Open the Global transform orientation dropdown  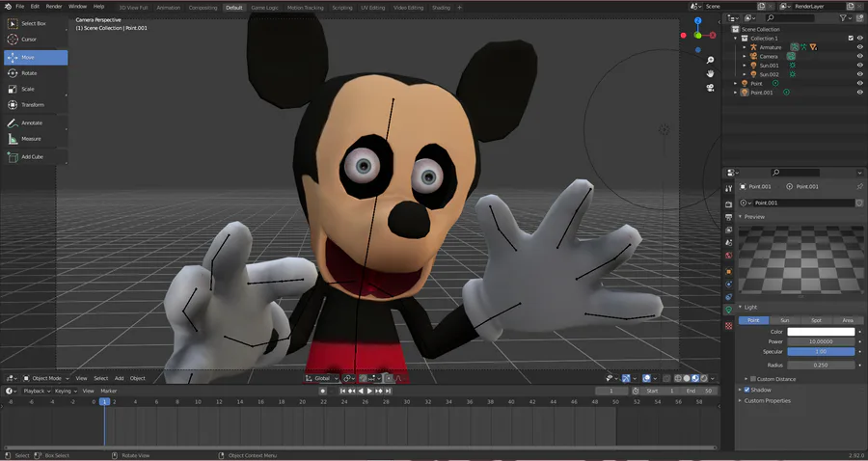[x=321, y=378]
